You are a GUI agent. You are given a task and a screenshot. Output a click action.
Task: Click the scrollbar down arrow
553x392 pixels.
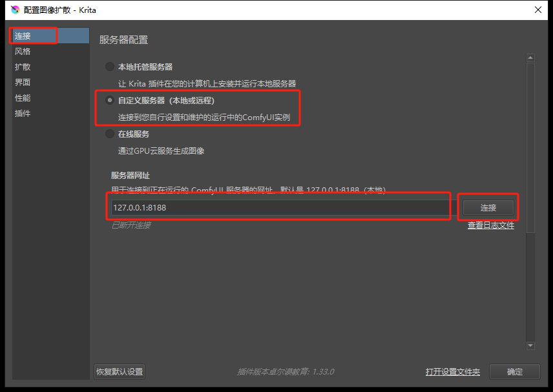(x=530, y=346)
